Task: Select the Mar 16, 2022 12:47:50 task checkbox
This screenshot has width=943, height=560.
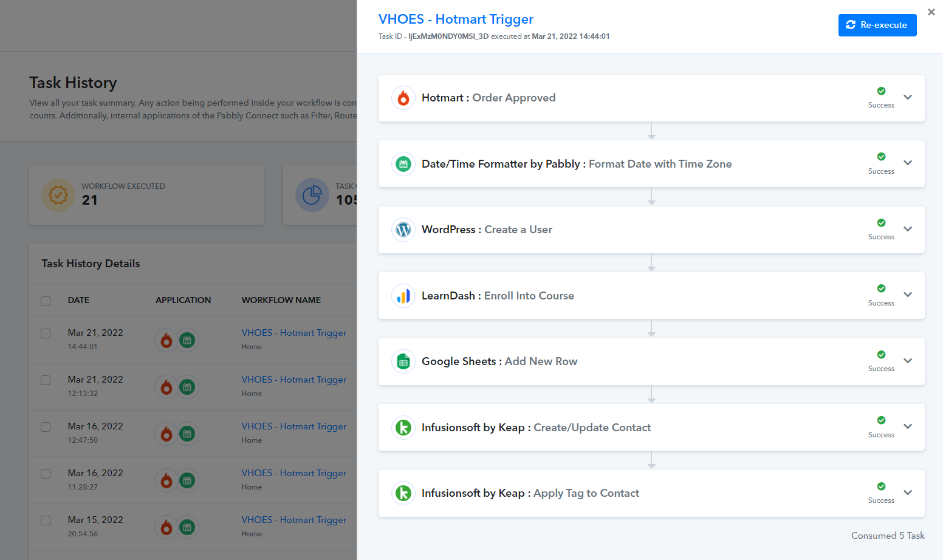Action: pyautogui.click(x=46, y=427)
